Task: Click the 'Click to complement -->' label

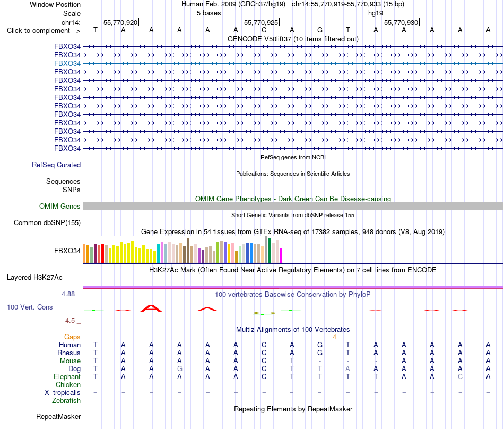Action: pos(44,31)
